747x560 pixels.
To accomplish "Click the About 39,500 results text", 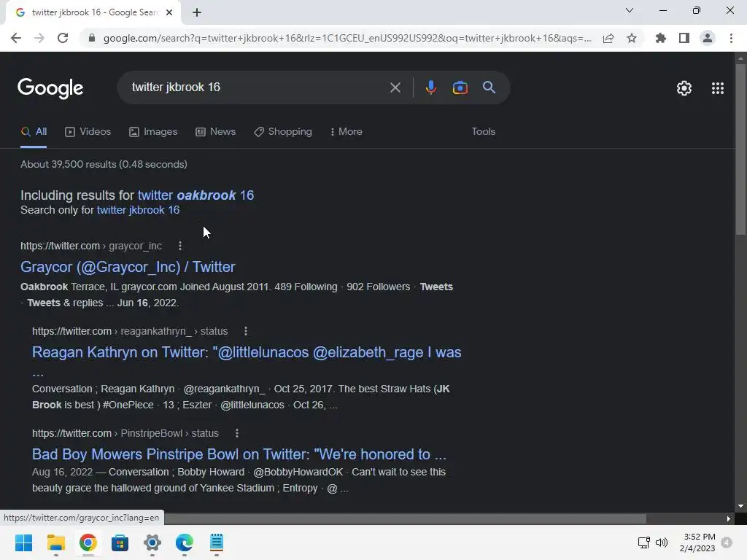I will point(104,164).
